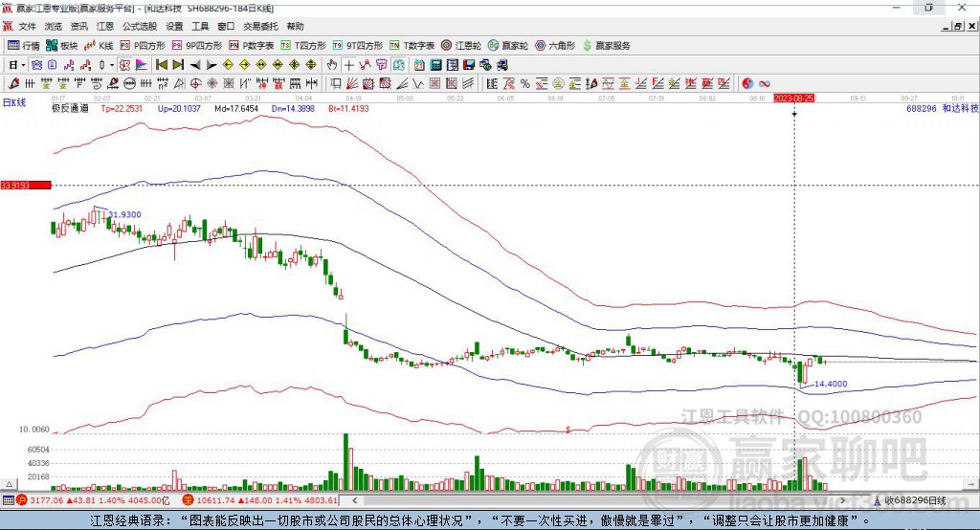Click the calendar date icon
980x530 pixels.
pos(419,65)
